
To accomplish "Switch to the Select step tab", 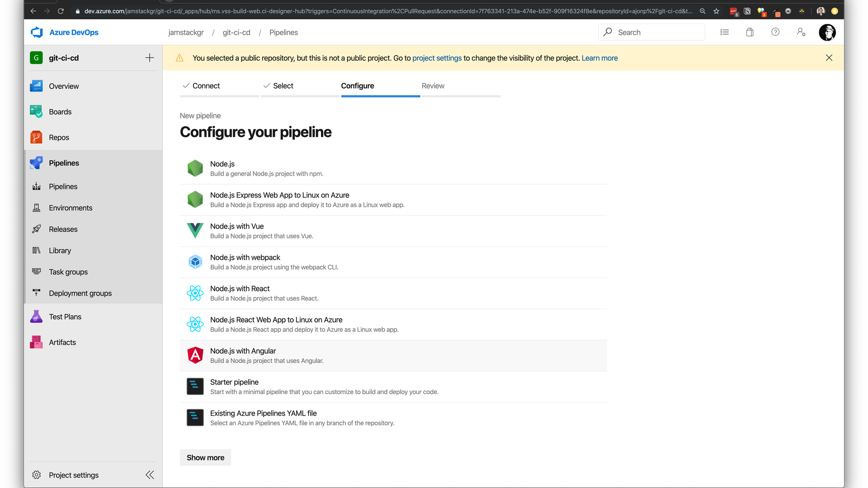I will tap(283, 86).
